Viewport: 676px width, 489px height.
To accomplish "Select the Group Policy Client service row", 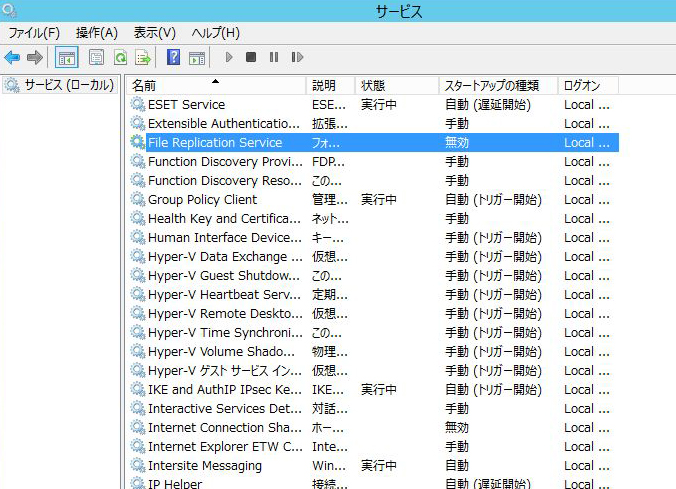I will click(x=202, y=199).
